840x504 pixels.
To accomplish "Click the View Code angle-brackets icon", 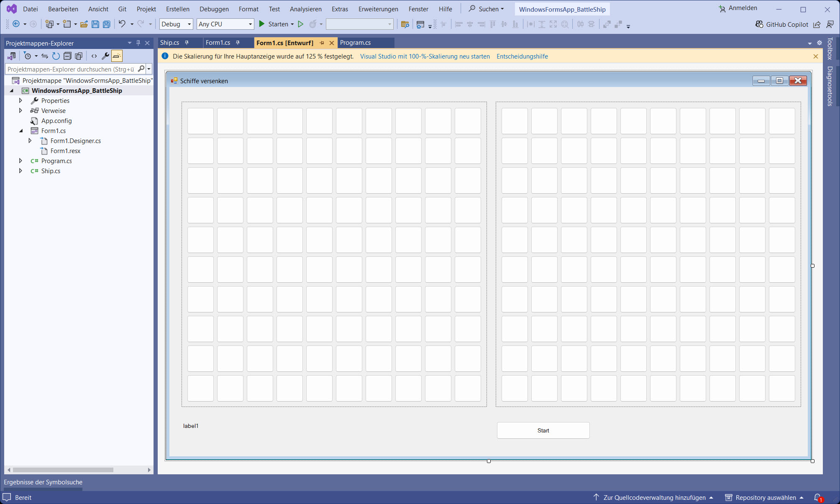I will pyautogui.click(x=94, y=56).
